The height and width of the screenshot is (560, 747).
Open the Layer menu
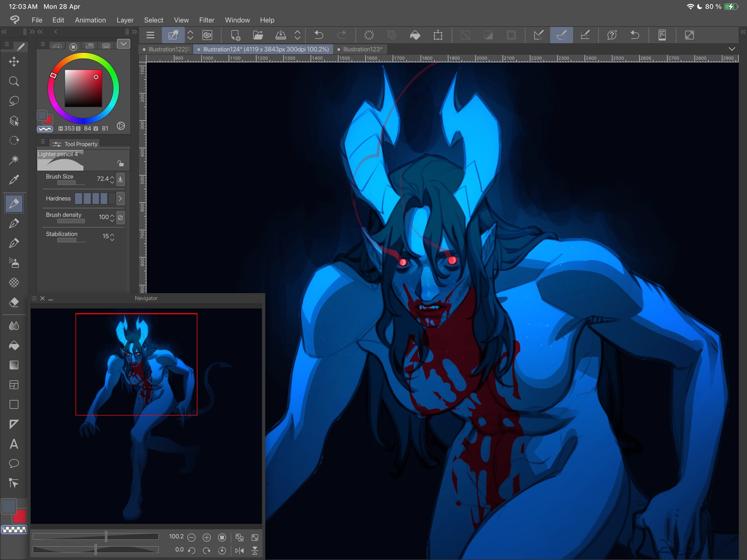pos(125,20)
